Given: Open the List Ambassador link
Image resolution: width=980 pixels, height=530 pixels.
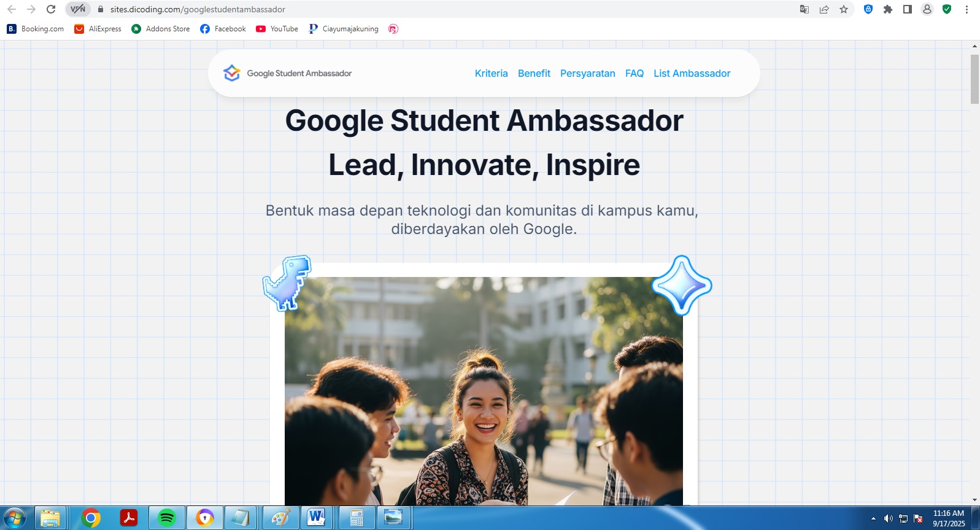Looking at the screenshot, I should point(692,73).
